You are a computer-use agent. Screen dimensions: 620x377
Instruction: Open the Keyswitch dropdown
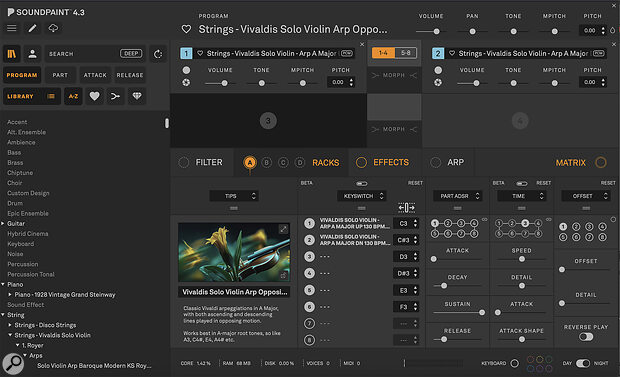click(361, 196)
